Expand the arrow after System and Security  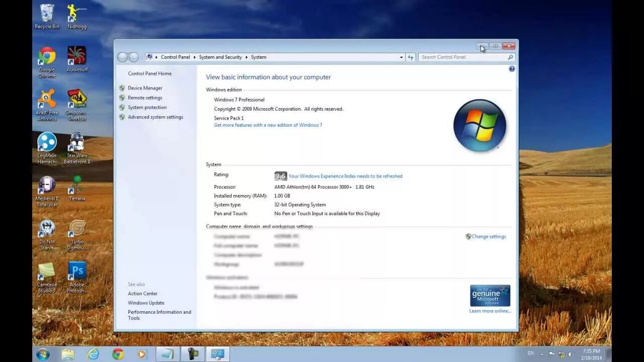click(x=247, y=57)
